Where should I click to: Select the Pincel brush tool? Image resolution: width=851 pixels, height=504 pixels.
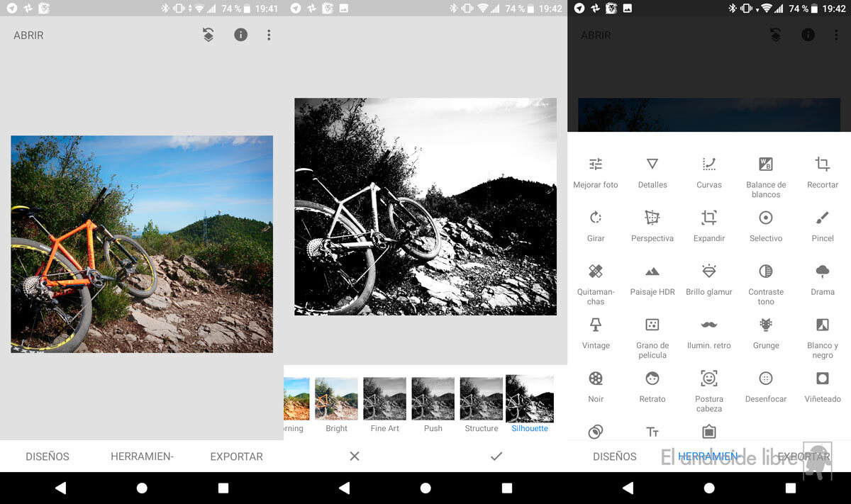[x=823, y=218]
